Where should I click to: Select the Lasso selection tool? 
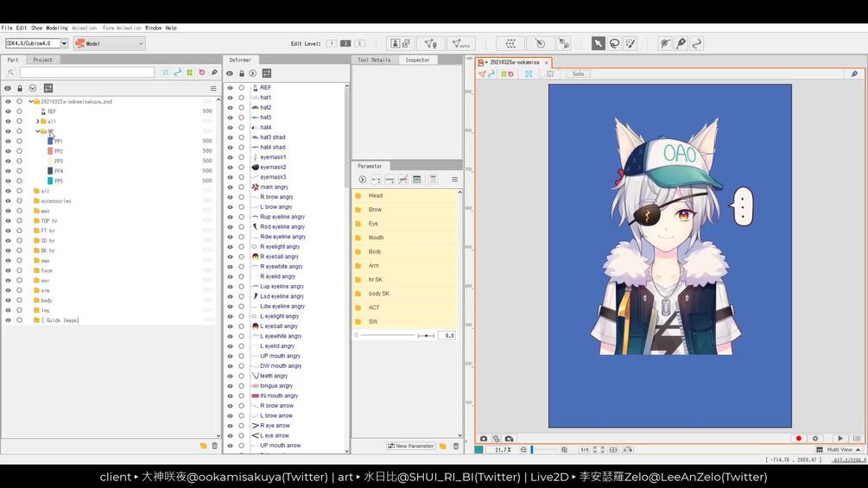pos(614,43)
